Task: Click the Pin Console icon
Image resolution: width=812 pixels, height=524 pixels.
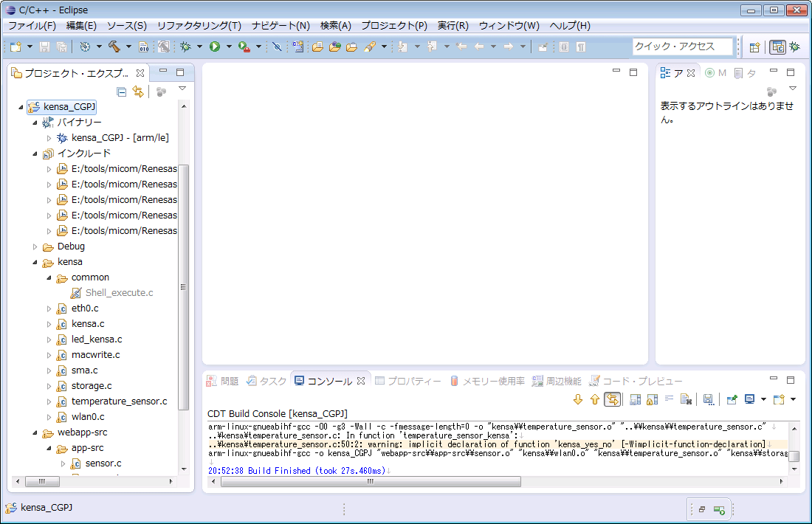Action: (732, 399)
